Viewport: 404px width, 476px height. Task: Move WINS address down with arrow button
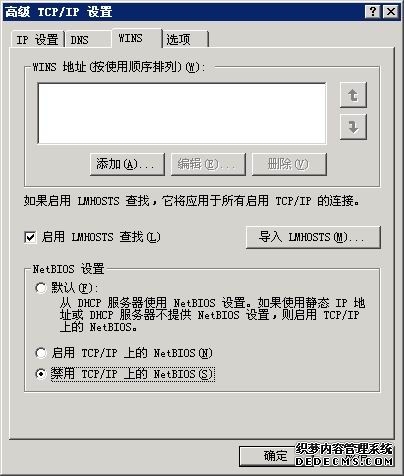click(353, 127)
